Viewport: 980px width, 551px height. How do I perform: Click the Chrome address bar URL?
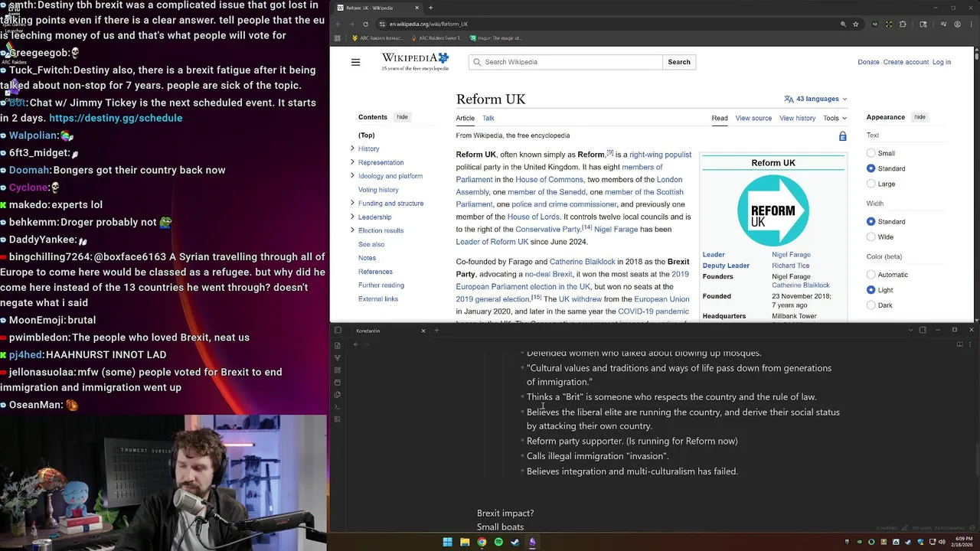[x=428, y=24]
